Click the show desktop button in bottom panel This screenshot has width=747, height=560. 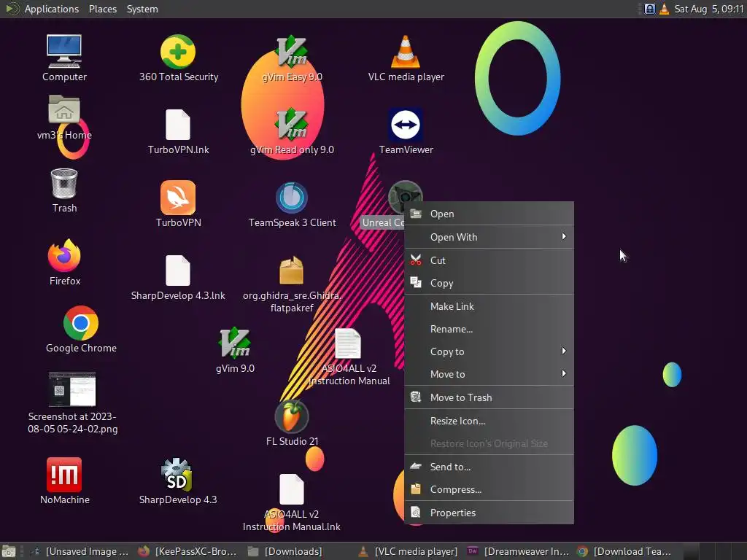pyautogui.click(x=9, y=551)
